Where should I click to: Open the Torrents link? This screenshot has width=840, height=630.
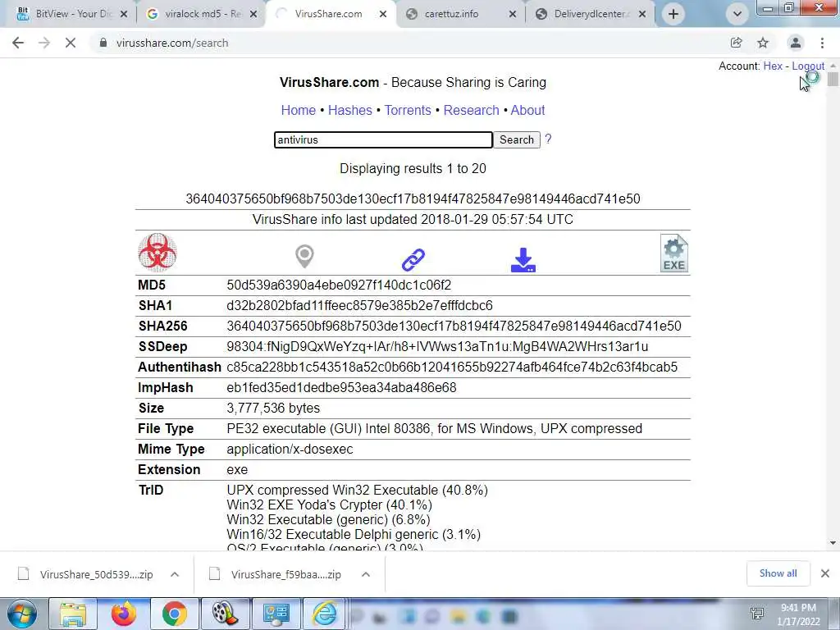(x=408, y=111)
